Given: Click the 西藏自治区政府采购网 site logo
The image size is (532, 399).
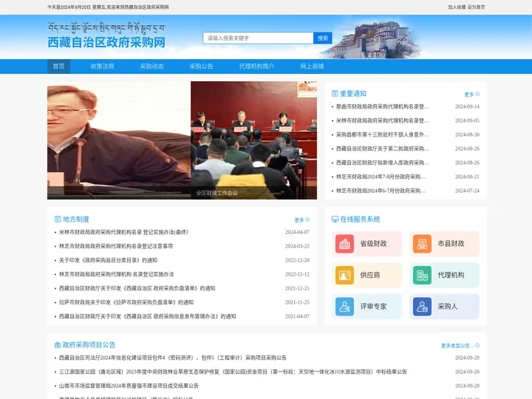Looking at the screenshot, I should tap(106, 36).
